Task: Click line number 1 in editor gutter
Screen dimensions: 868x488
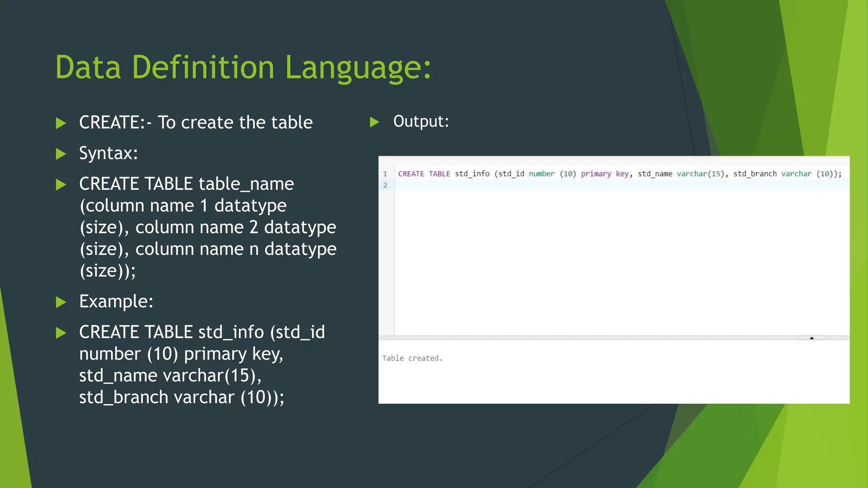Action: coord(385,174)
